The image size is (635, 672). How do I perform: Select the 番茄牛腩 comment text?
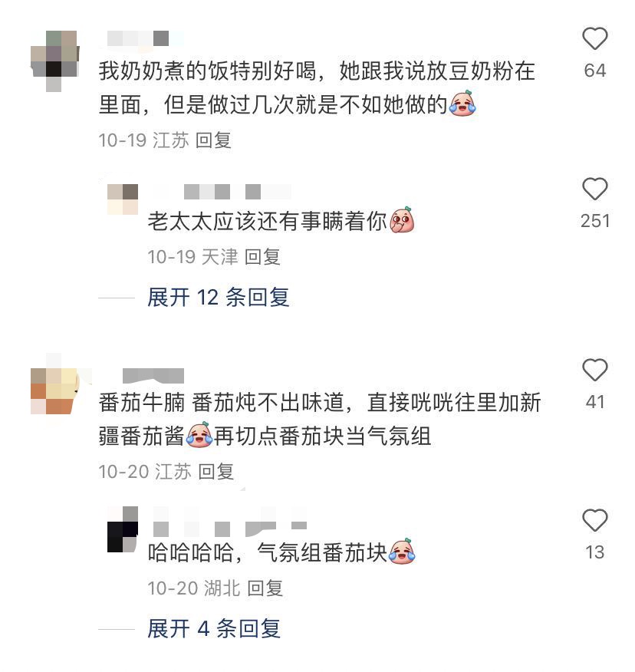320,419
